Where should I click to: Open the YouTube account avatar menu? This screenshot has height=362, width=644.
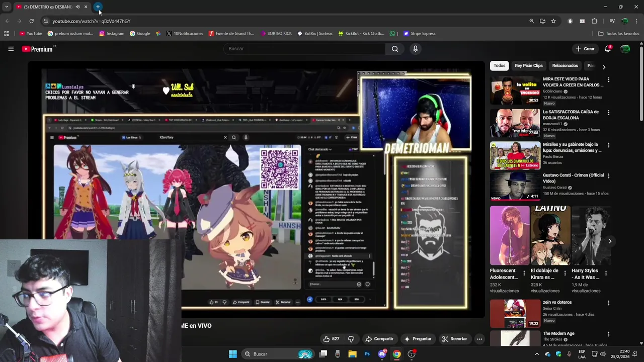pos(625,49)
